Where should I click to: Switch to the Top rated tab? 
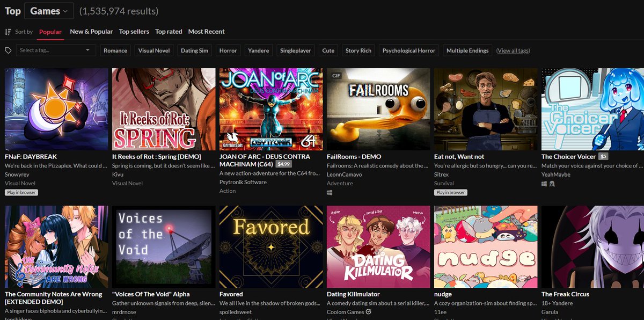click(x=169, y=32)
